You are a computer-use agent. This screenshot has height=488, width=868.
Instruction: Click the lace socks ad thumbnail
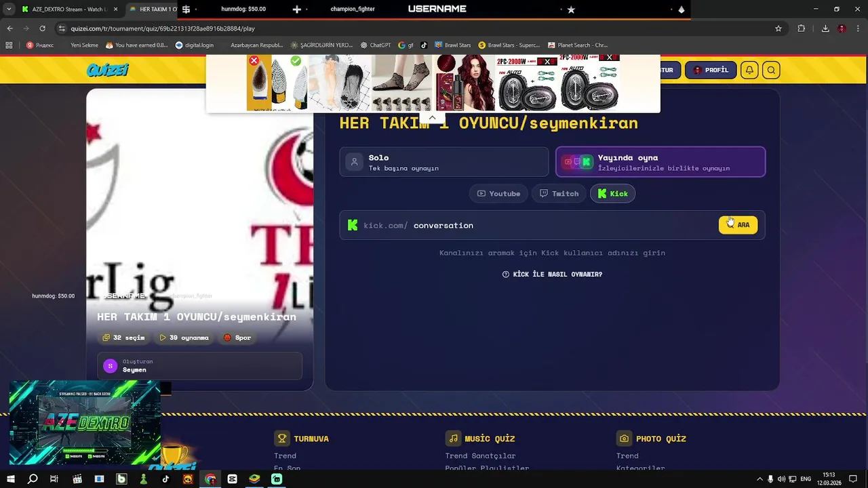pyautogui.click(x=401, y=83)
